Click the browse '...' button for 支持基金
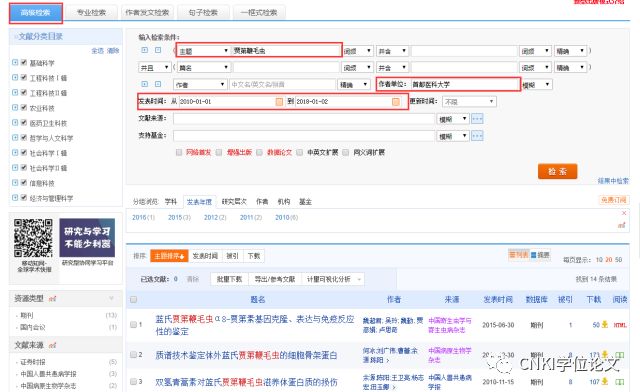This screenshot has height=392, width=640. (x=477, y=136)
